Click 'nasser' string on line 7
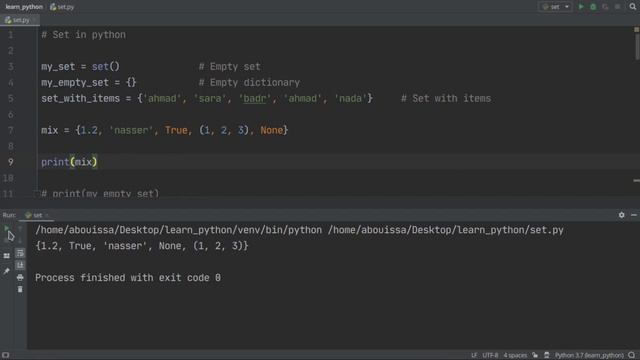This screenshot has width=640, height=360. [x=131, y=130]
